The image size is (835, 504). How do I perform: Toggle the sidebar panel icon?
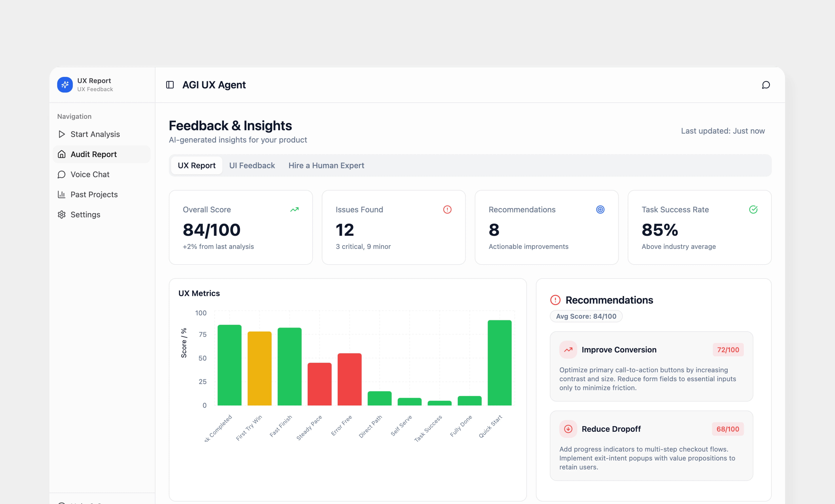(170, 85)
